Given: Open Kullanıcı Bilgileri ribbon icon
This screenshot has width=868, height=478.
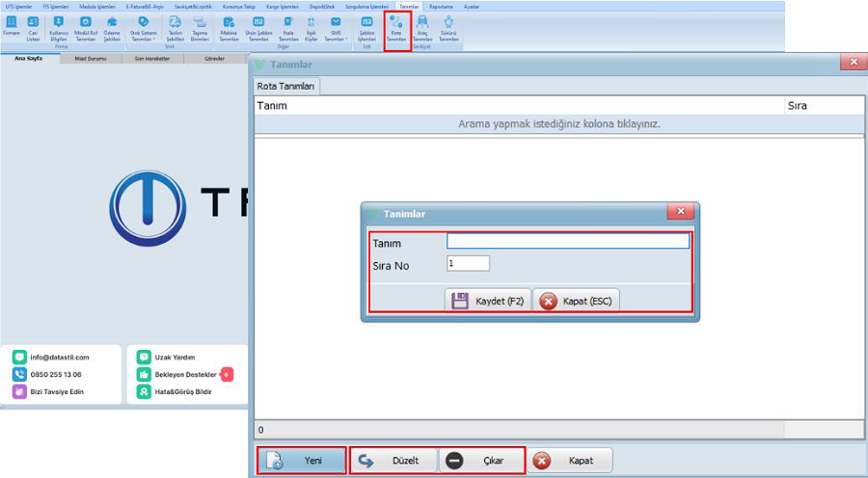Looking at the screenshot, I should click(59, 28).
